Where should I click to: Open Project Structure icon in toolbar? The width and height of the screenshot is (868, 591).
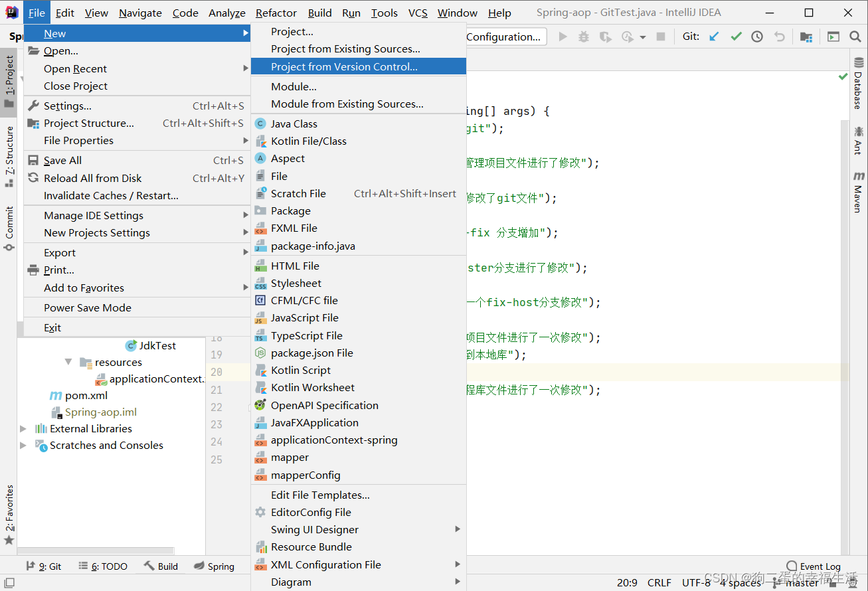click(x=806, y=37)
